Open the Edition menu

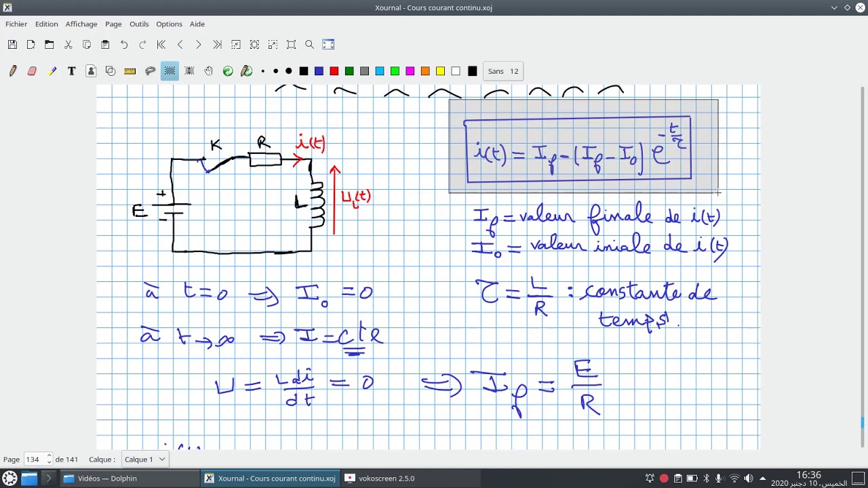pos(47,24)
